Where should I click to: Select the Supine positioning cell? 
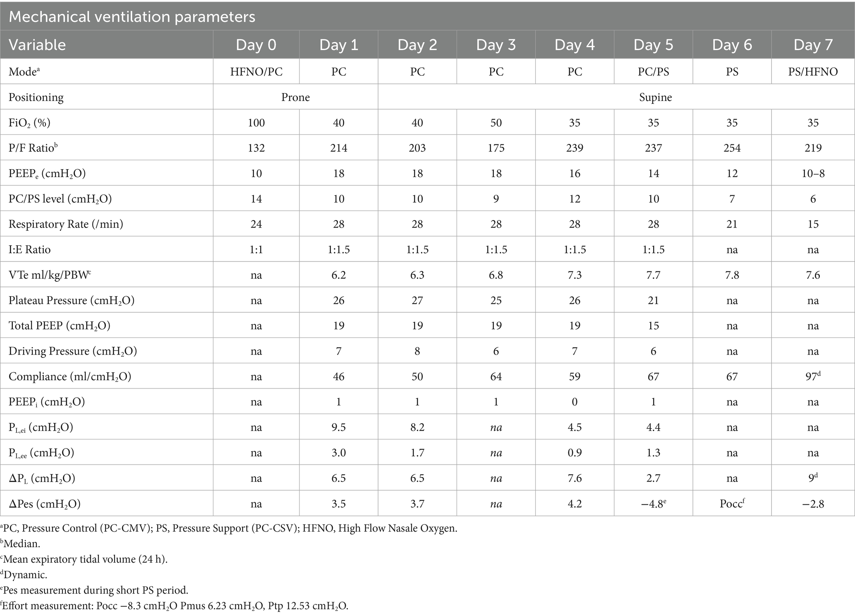coord(655,97)
